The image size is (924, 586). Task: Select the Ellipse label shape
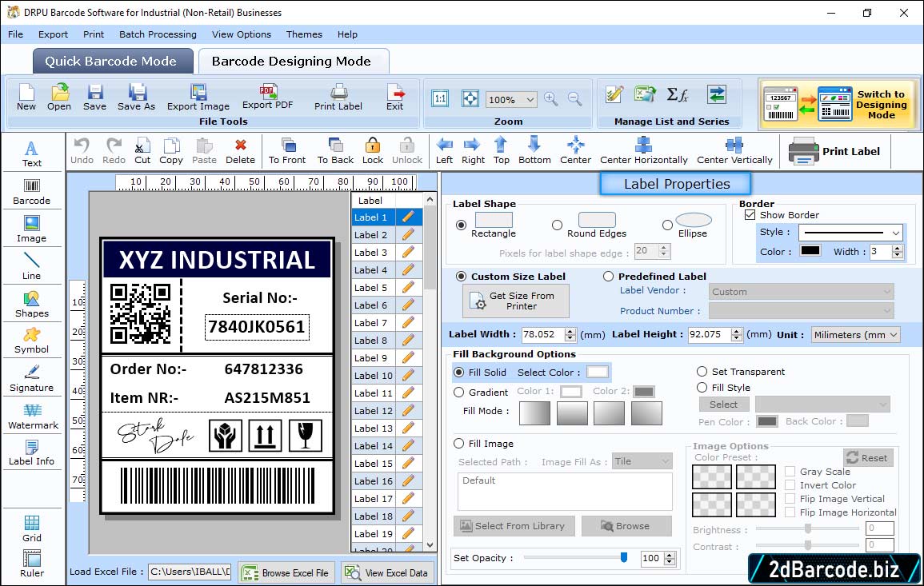coord(667,225)
